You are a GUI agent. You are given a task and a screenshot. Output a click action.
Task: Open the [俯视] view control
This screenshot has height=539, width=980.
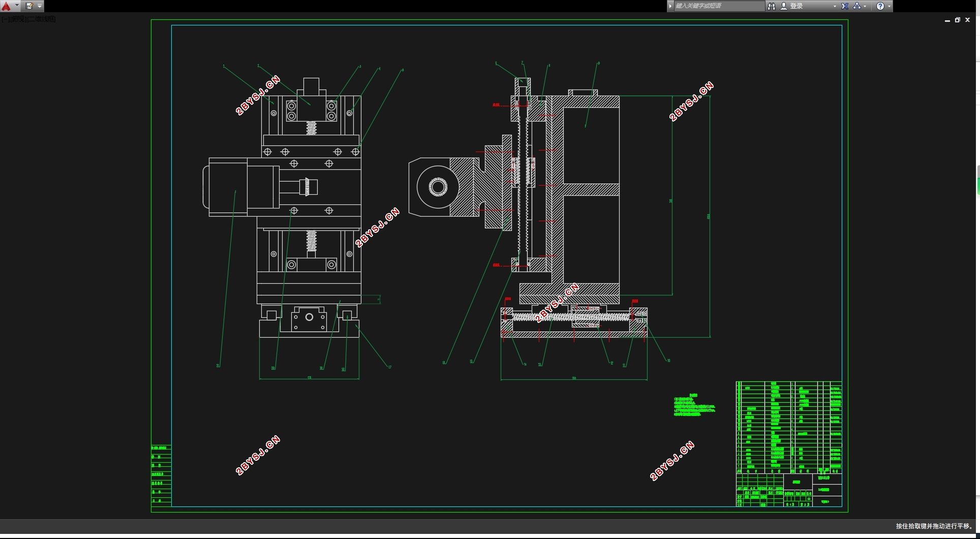[x=18, y=19]
